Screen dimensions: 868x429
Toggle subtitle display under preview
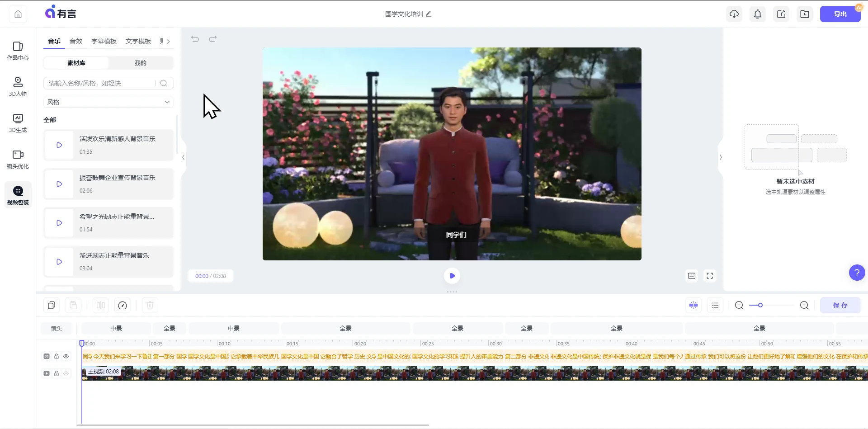click(692, 276)
